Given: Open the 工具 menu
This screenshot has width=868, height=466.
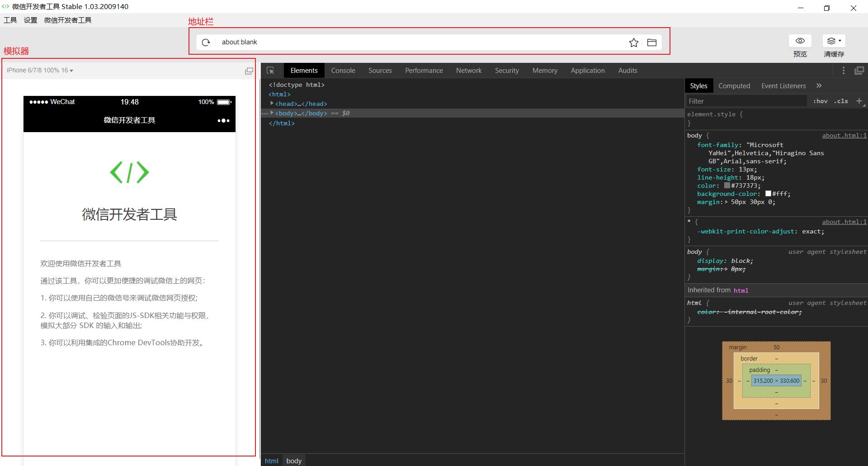Looking at the screenshot, I should click(10, 20).
